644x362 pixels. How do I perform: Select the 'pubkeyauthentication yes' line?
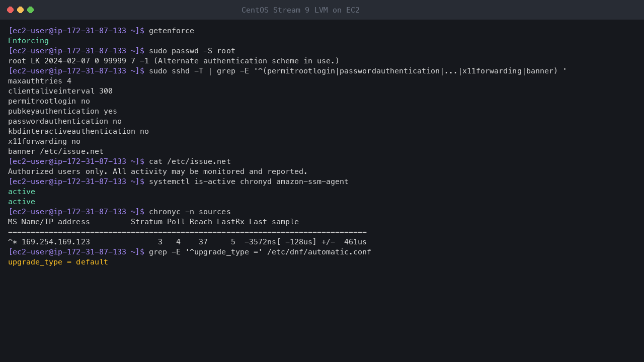62,111
